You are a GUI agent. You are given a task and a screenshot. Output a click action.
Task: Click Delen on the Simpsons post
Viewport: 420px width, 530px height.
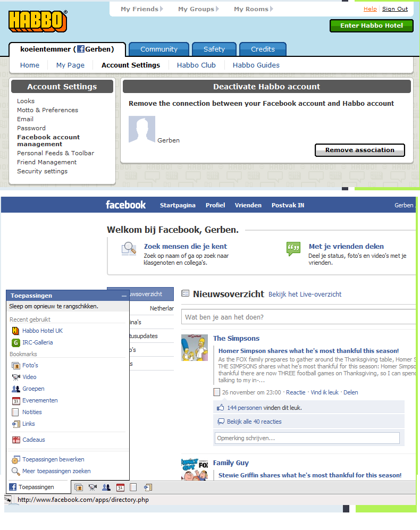[x=351, y=392]
